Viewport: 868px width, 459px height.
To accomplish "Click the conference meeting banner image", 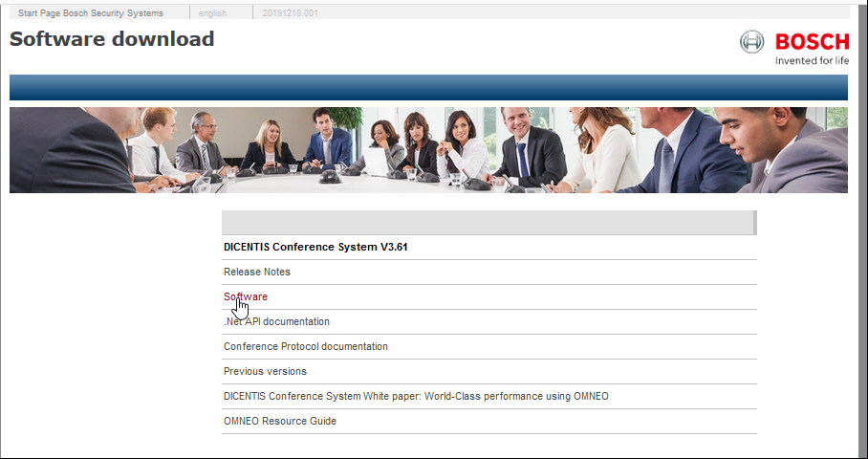I will [x=428, y=150].
